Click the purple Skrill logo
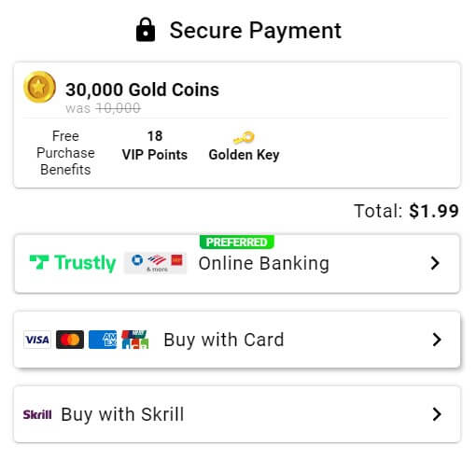 point(37,414)
